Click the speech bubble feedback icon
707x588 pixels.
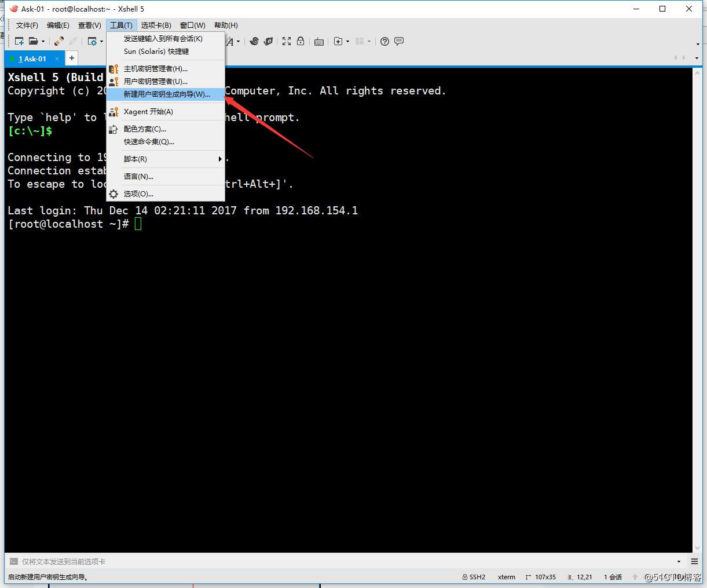coord(399,41)
